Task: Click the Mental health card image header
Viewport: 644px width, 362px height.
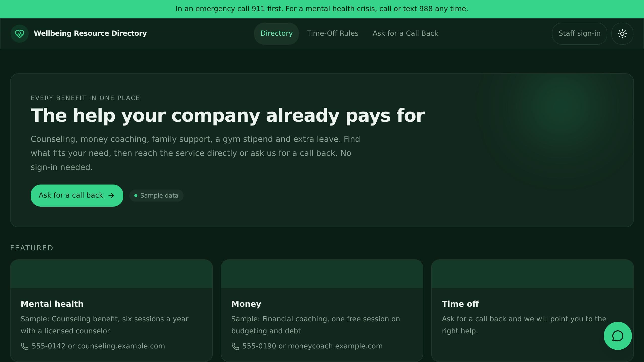Action: 111,274
